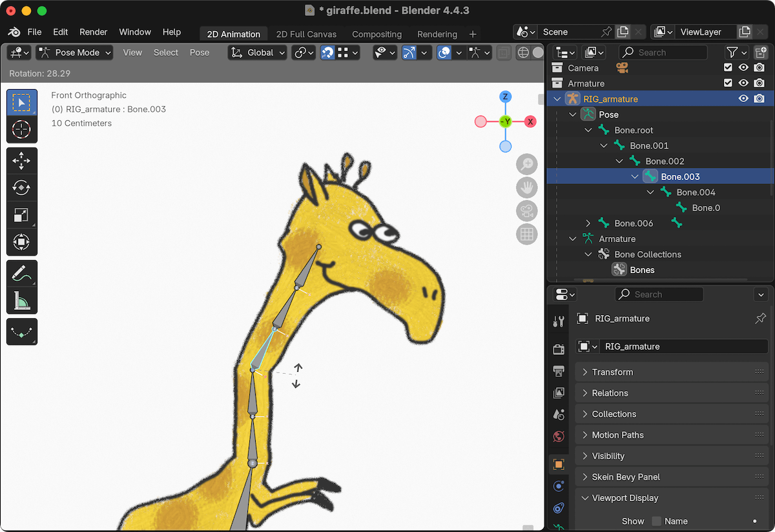Click the Cursor tool icon
The width and height of the screenshot is (775, 532).
pos(21,129)
